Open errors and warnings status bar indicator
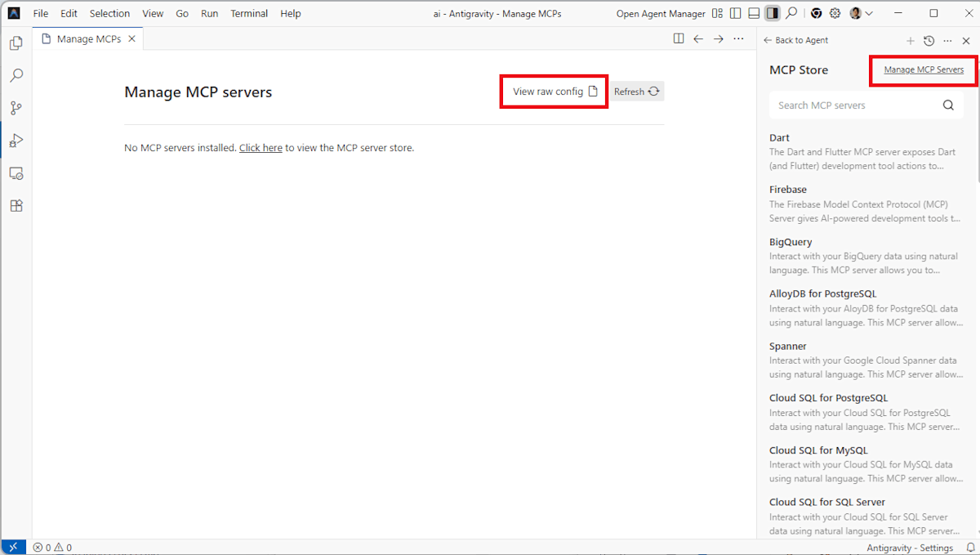The height and width of the screenshot is (555, 980). tap(52, 548)
